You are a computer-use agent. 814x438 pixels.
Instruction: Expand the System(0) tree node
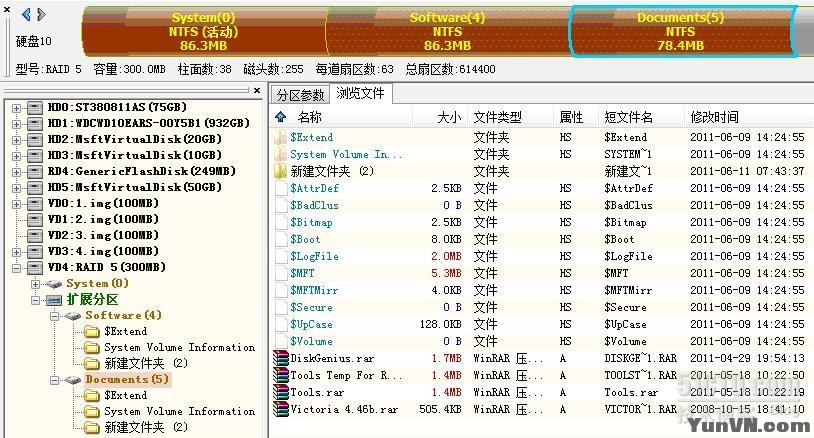[x=35, y=284]
